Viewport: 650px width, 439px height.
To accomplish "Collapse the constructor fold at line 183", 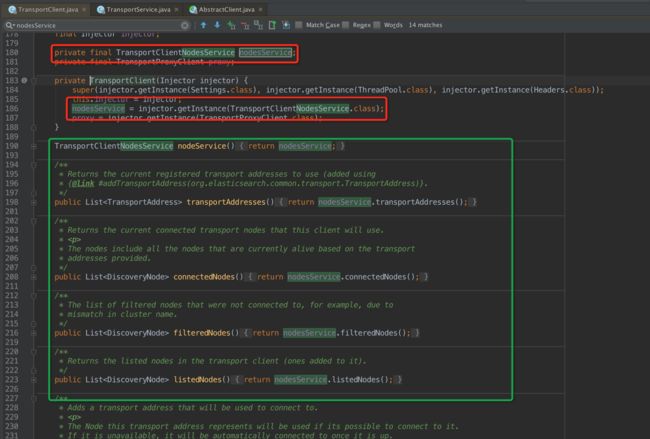I will (x=34, y=80).
